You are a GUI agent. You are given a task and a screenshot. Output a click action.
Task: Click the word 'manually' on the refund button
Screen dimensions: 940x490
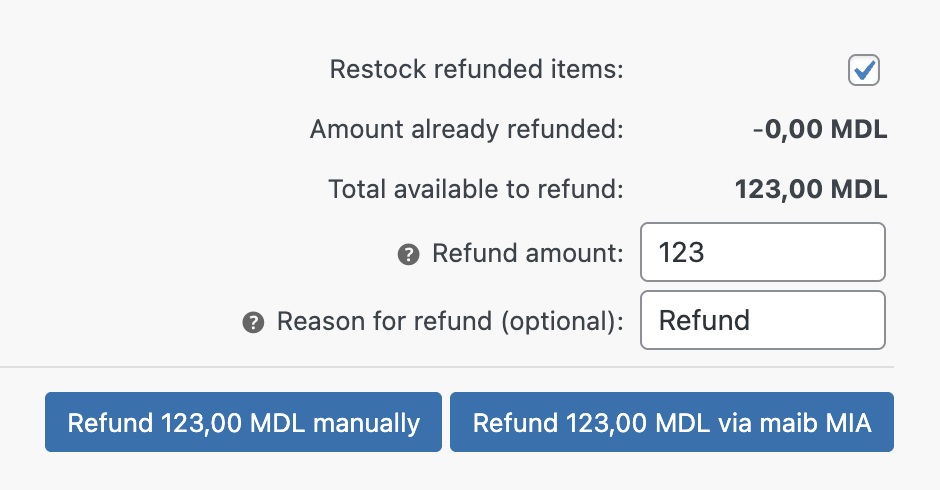pos(366,423)
